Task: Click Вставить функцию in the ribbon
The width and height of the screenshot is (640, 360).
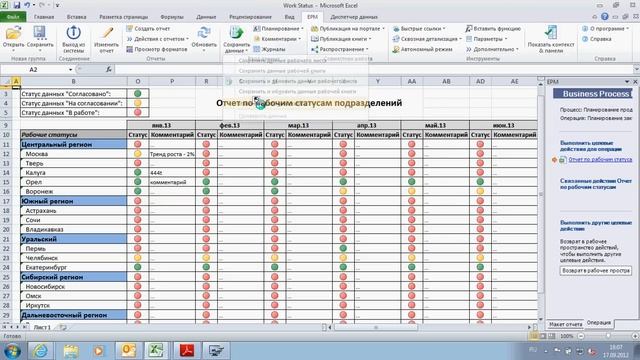Action: tap(493, 29)
